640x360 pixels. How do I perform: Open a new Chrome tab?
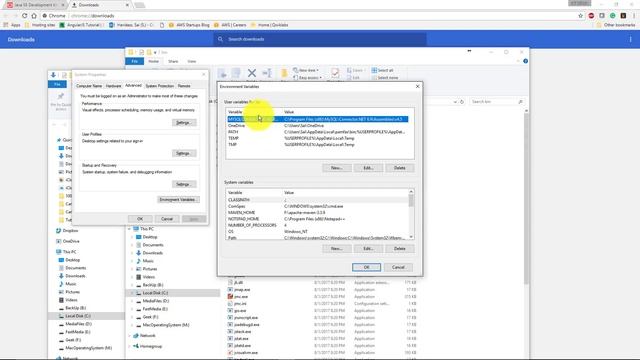pos(140,5)
